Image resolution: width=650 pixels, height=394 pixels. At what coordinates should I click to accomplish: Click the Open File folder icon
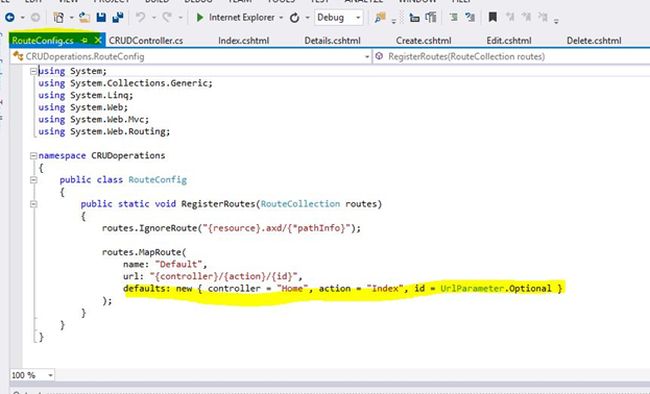85,17
